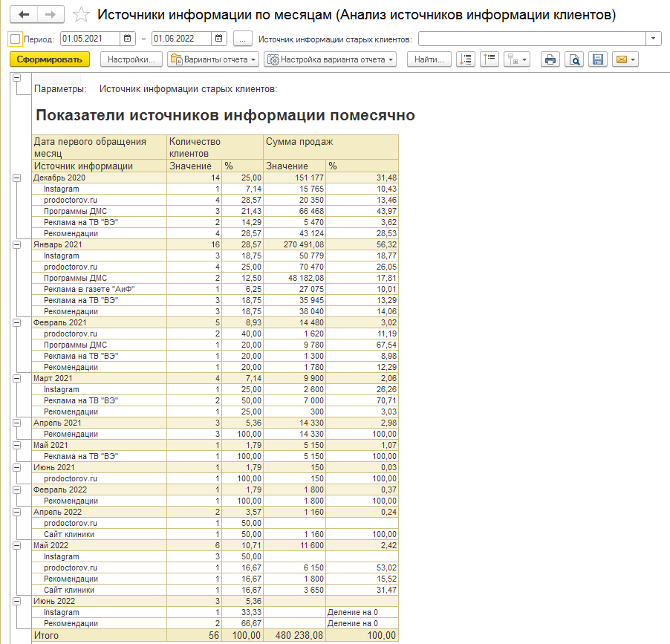Screen dimensions: 670x644
Task: Collapse the Параметры section at the top
Action: click(16, 77)
